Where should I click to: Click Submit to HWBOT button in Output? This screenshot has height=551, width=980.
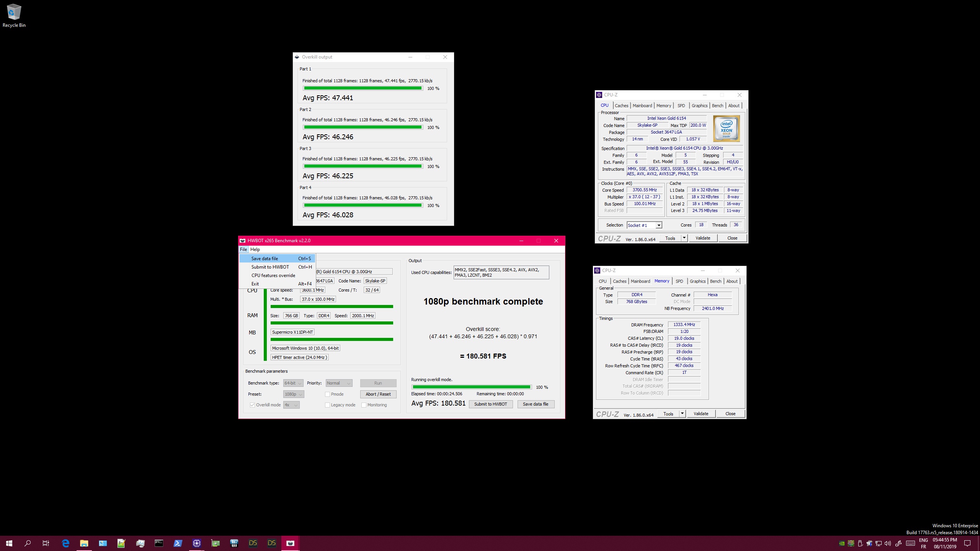tap(490, 404)
